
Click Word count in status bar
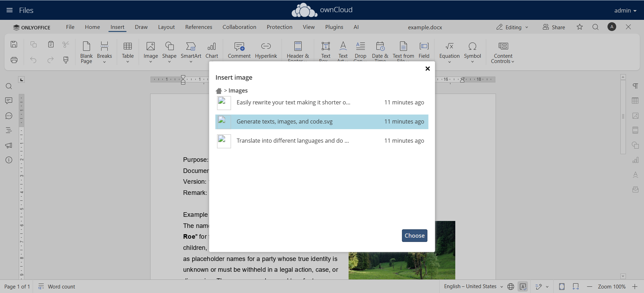click(57, 286)
